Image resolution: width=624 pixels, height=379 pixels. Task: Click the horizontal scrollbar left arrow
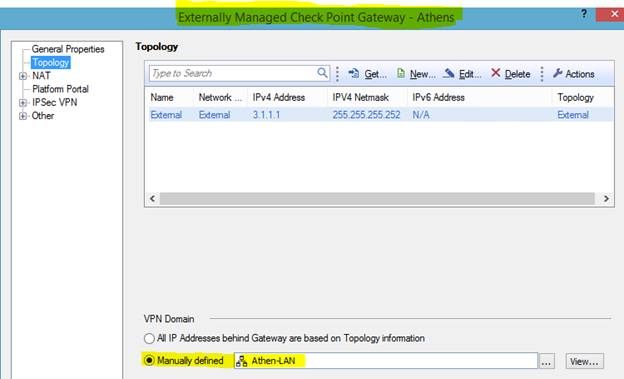pos(152,198)
